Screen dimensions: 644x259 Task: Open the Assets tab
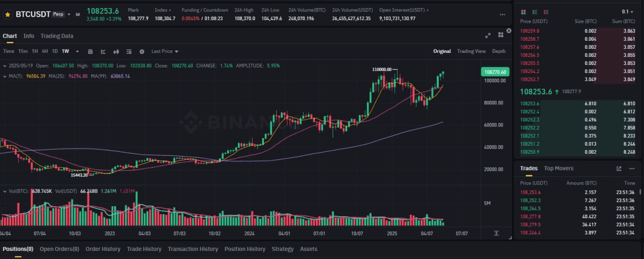point(309,249)
